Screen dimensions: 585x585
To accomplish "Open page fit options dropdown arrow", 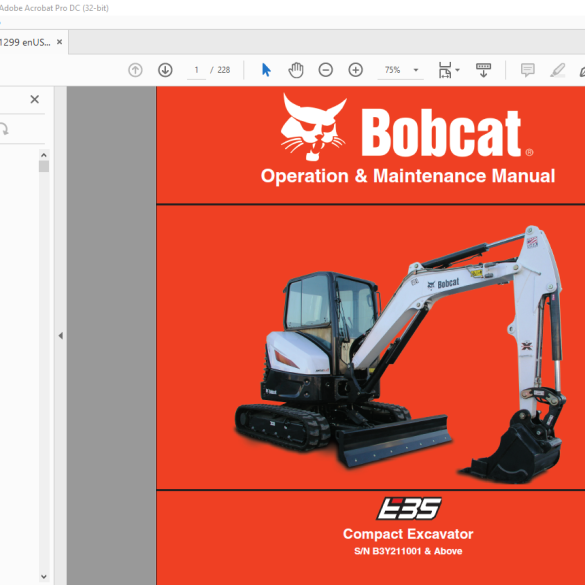I will [457, 70].
